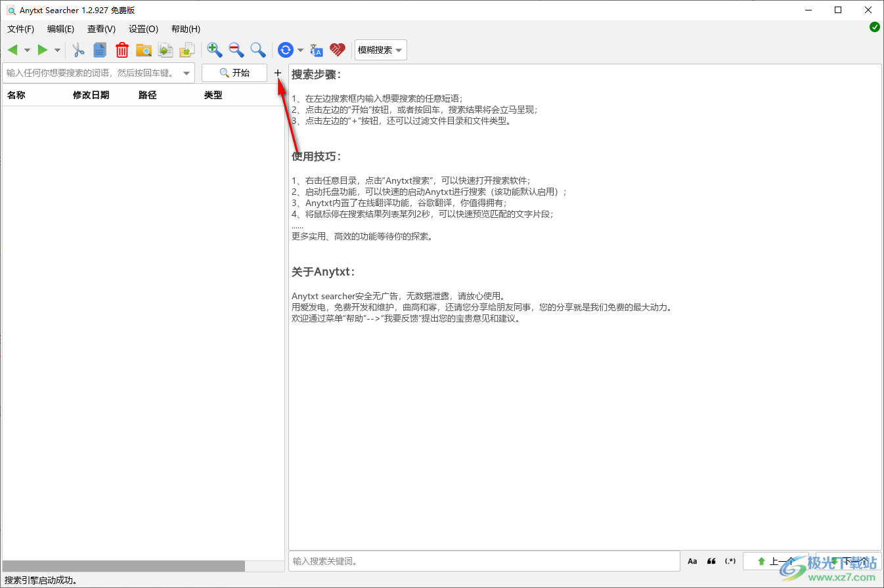884x588 pixels.
Task: Toggle the quotation whole-word match option
Action: pos(711,561)
